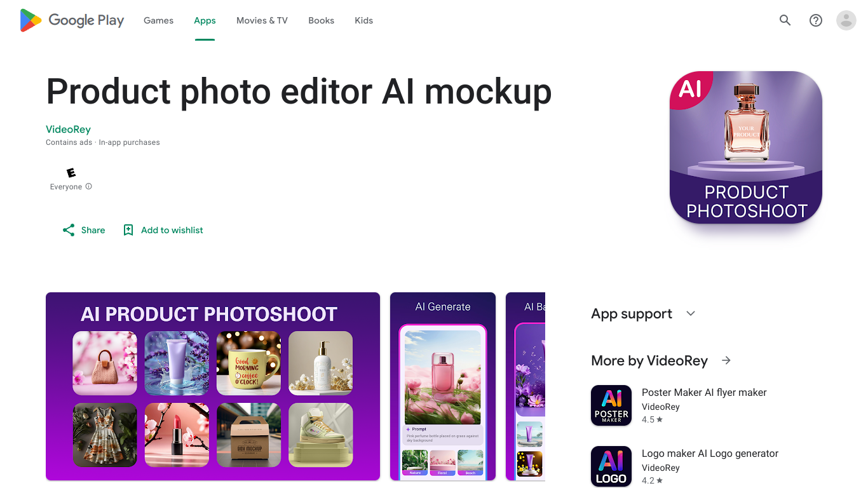
Task: Open the VideoRey developer link
Action: click(x=68, y=130)
